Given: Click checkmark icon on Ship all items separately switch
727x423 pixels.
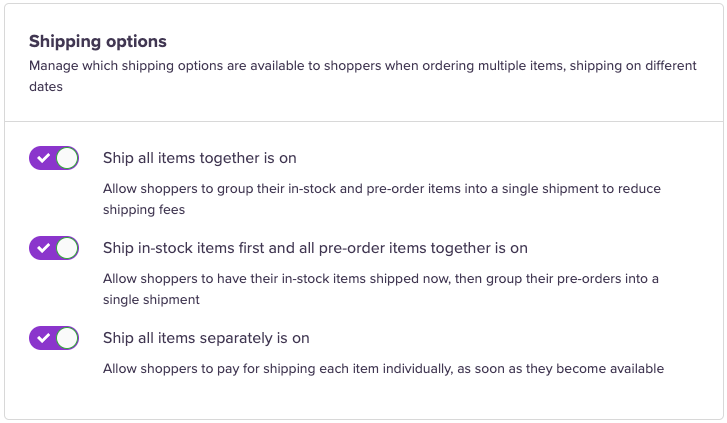Looking at the screenshot, I should pos(43,338).
